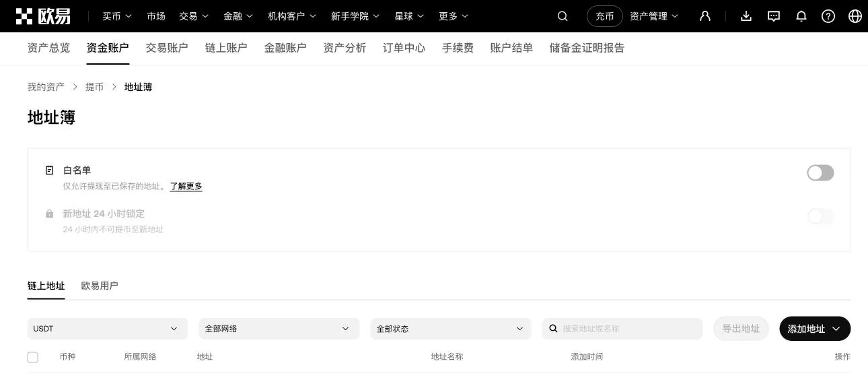This screenshot has width=868, height=384.
Task: Expand the 更多 menu
Action: pyautogui.click(x=454, y=16)
